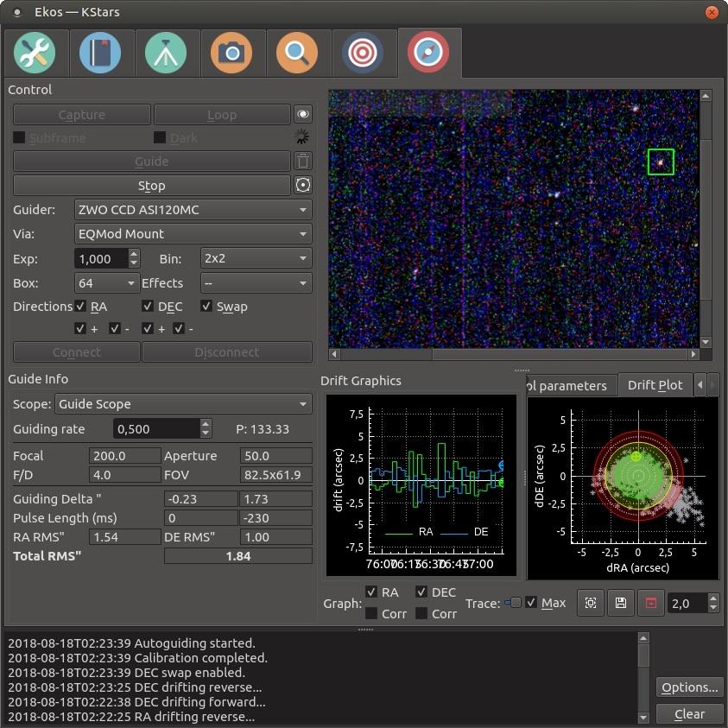Adjust the Trace slider handle
Screen dimensions: 728x728
coord(515,603)
